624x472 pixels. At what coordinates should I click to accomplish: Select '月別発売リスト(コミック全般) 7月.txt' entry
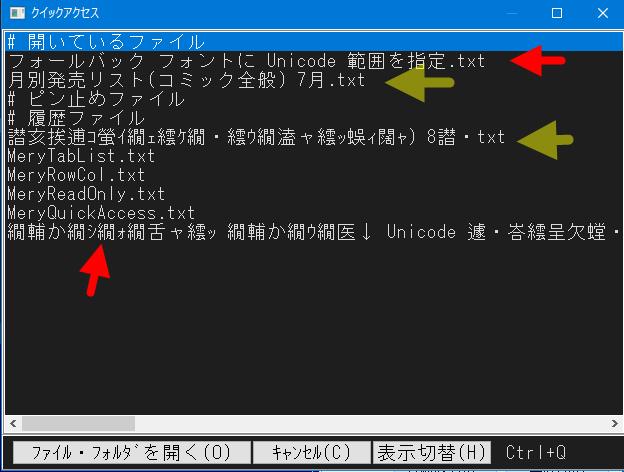(187, 80)
